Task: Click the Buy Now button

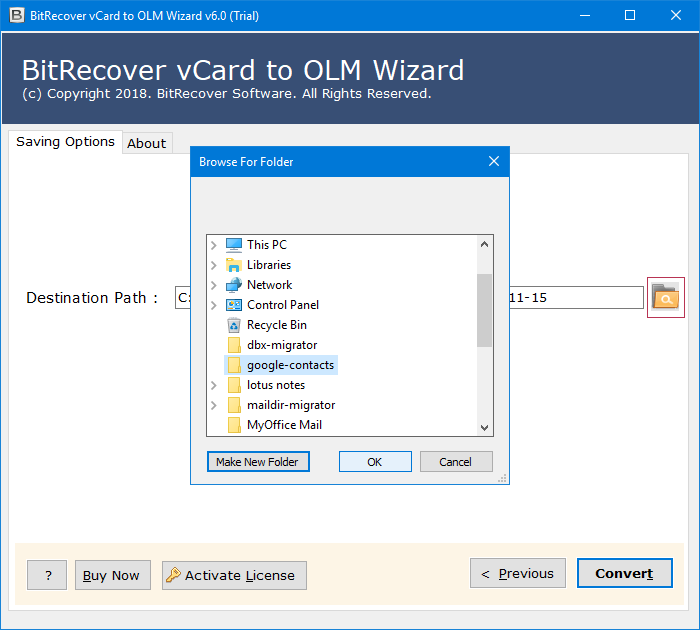Action: point(112,576)
